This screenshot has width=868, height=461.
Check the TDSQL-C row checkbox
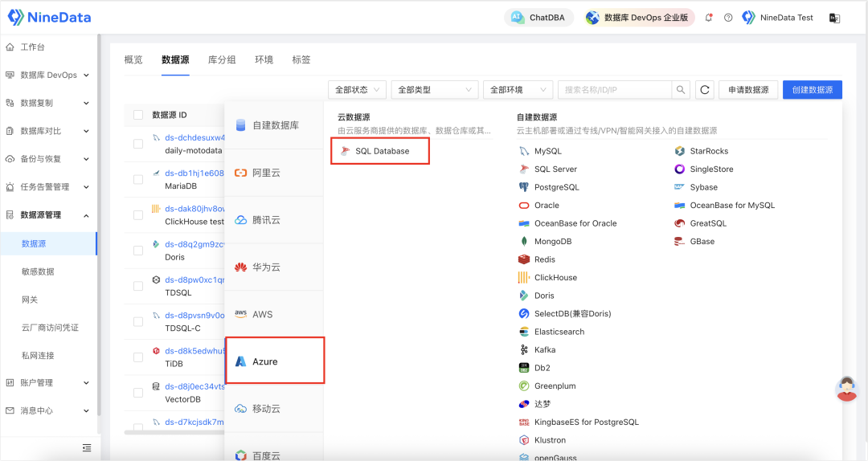click(x=138, y=321)
